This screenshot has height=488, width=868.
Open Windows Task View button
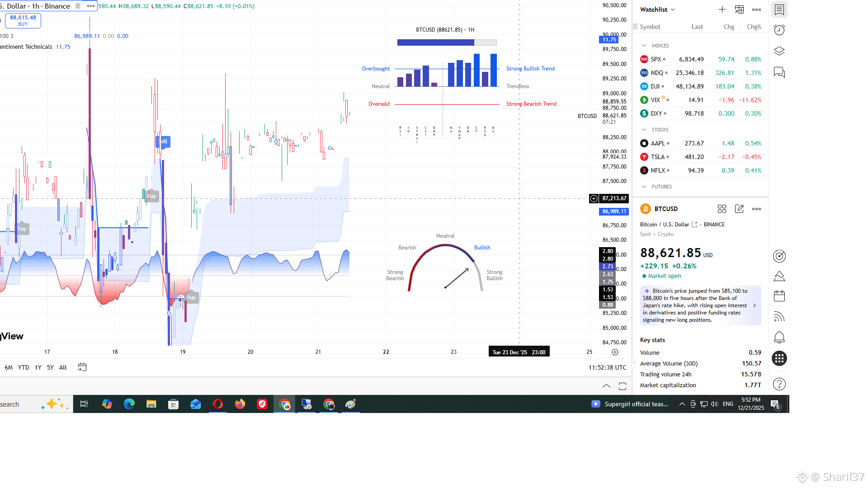point(84,404)
